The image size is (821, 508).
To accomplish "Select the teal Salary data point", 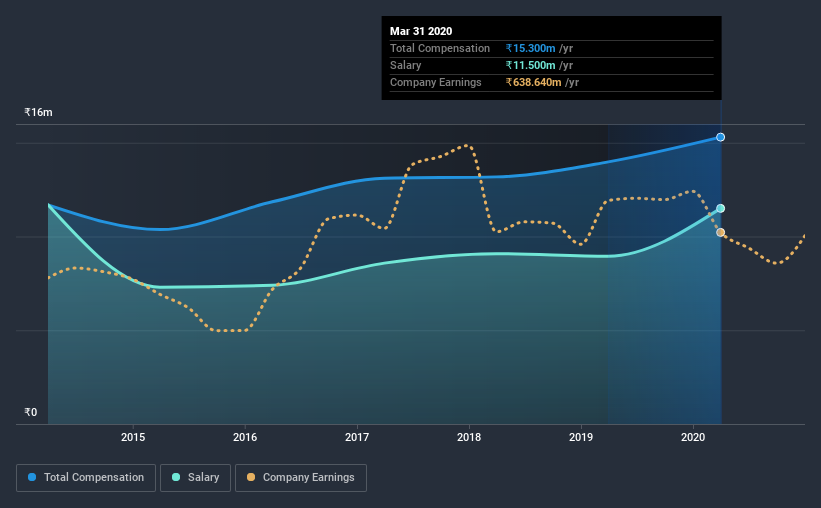I will (720, 208).
